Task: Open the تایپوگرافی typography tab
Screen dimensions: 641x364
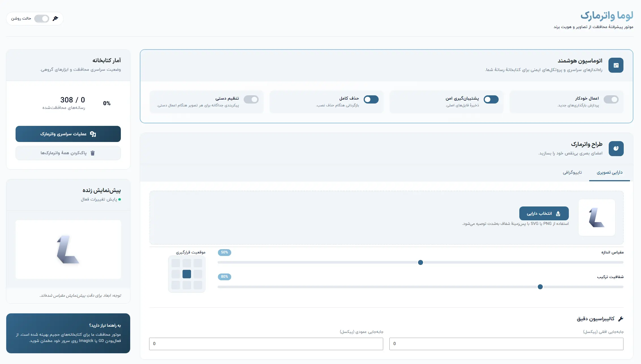Action: [572, 173]
